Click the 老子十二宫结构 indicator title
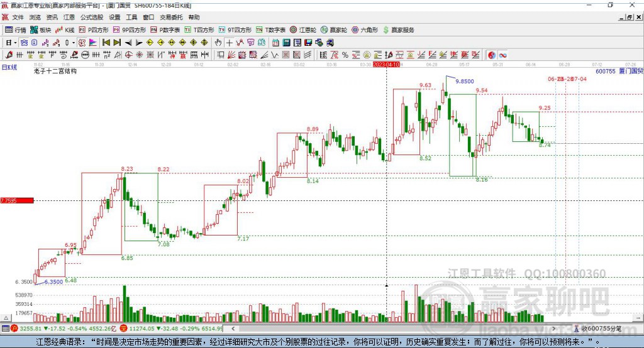The image size is (644, 348). 55,71
